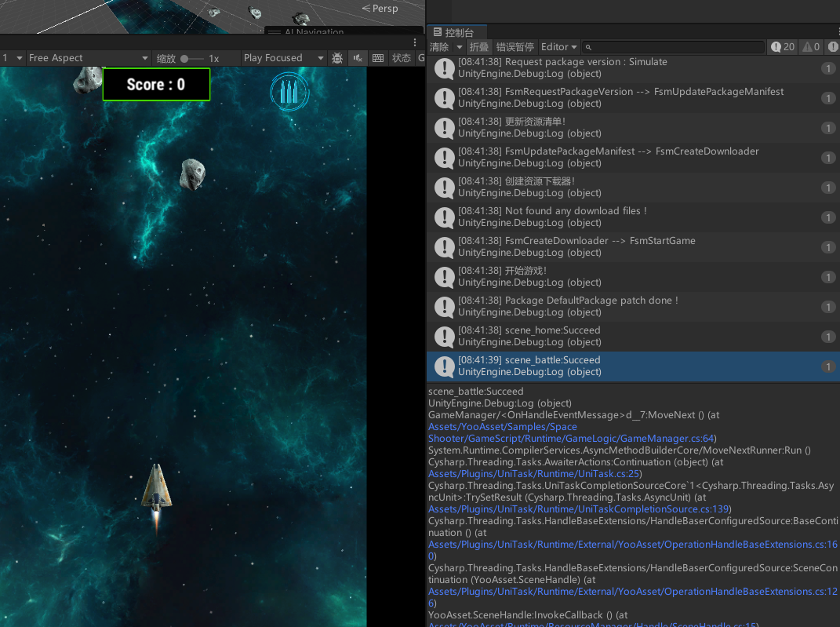This screenshot has height=627, width=840.
Task: Click the info icon of 'scene_battle:Succeed' log
Action: (445, 366)
